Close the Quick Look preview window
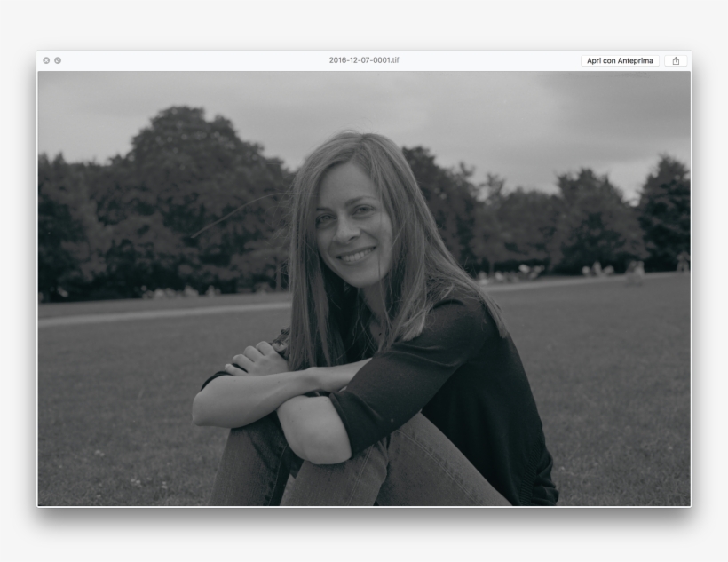The image size is (728, 562). pos(46,60)
